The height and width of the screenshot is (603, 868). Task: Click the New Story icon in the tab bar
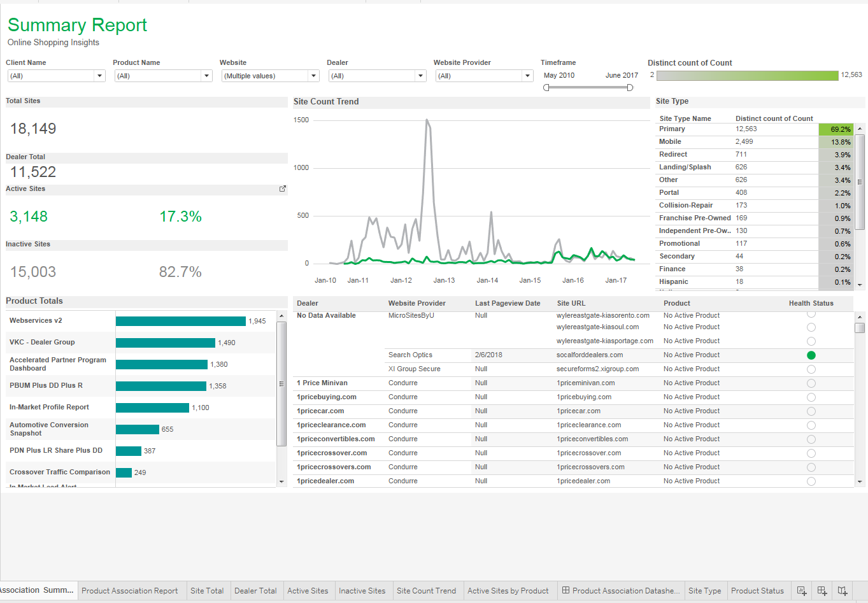(x=843, y=590)
